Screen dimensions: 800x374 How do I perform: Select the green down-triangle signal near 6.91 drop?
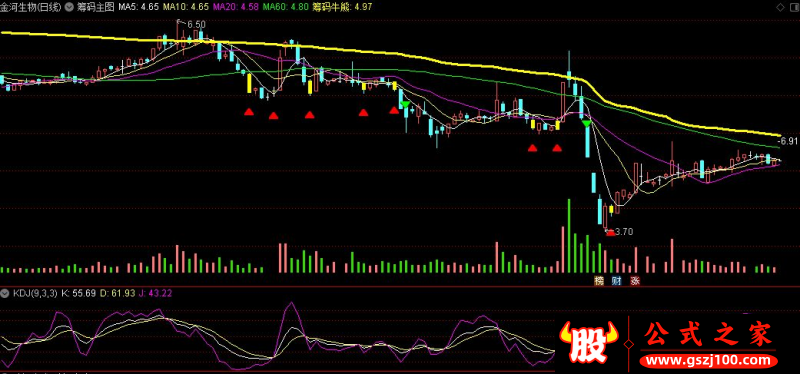pos(587,123)
